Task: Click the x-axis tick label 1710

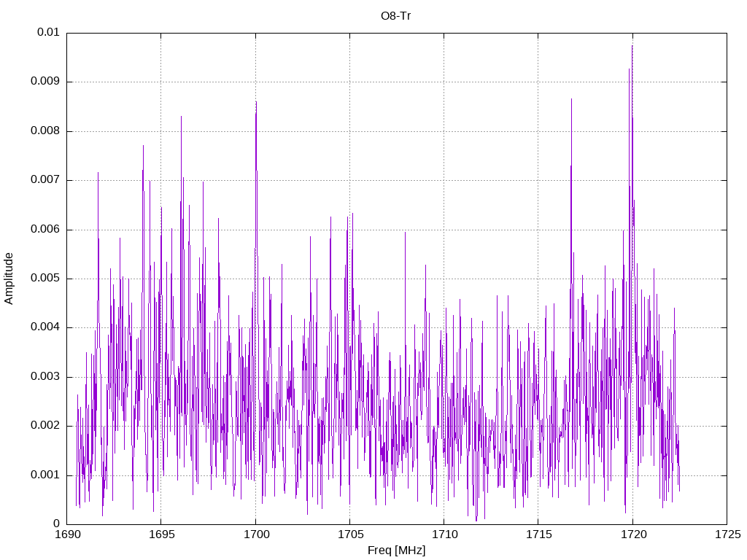Action: pos(444,534)
